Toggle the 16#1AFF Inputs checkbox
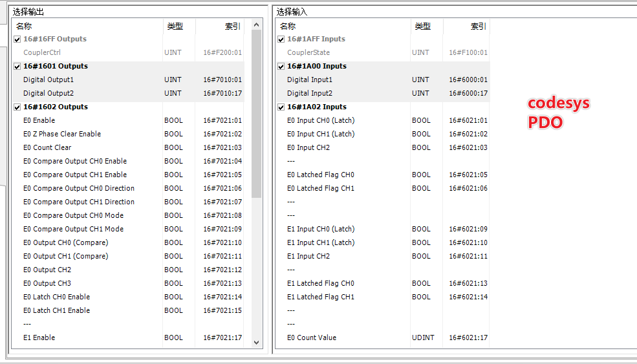 click(281, 39)
